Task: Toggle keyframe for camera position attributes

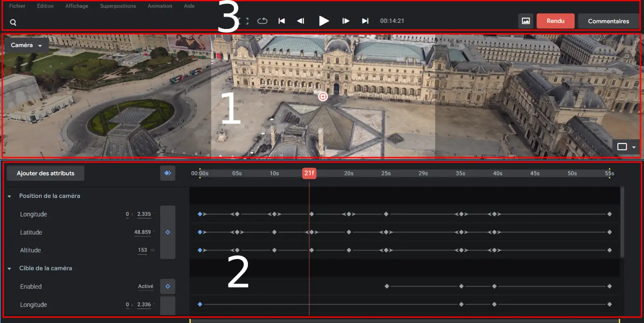Action: [168, 232]
